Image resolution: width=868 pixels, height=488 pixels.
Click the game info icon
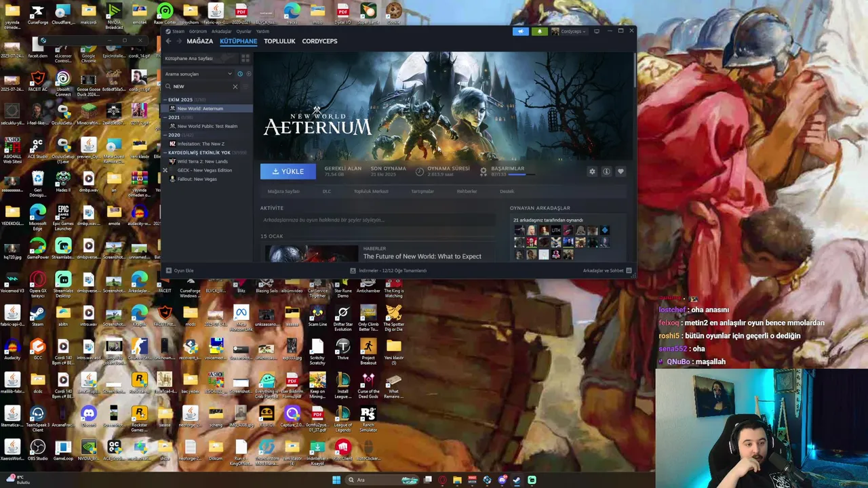(606, 171)
